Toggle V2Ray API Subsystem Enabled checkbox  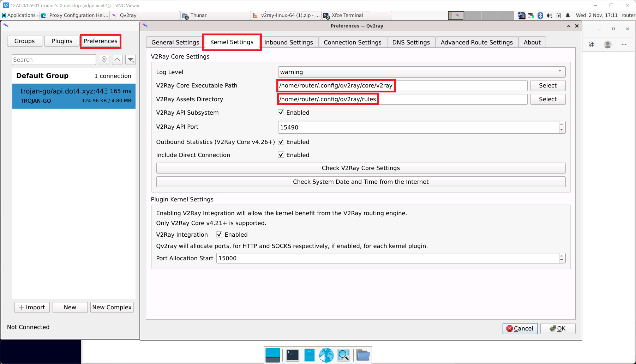click(x=281, y=113)
